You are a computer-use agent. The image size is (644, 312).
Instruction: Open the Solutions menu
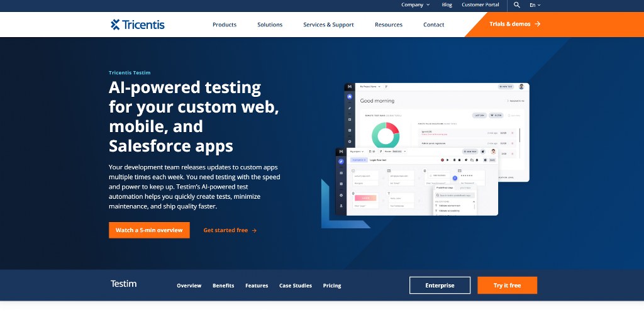270,25
